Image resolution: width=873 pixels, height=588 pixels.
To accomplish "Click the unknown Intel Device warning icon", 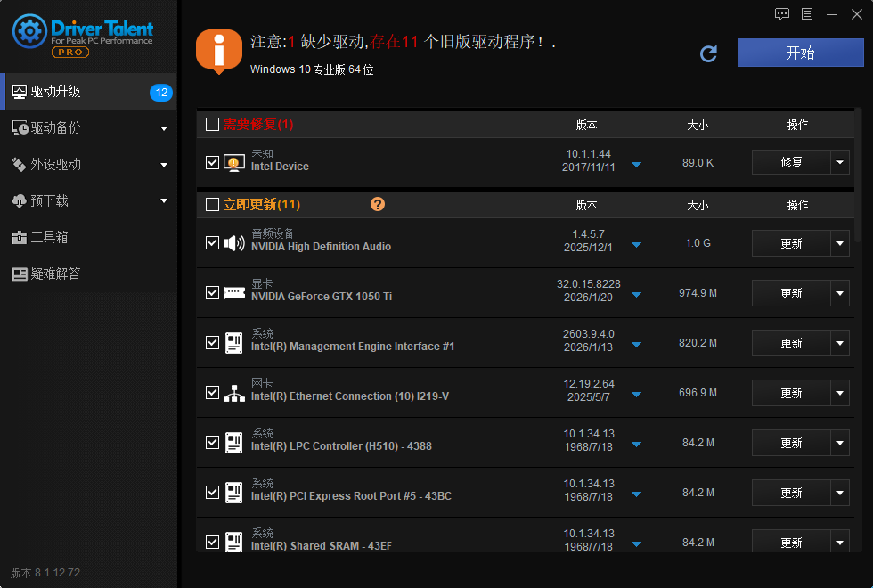I will click(233, 162).
